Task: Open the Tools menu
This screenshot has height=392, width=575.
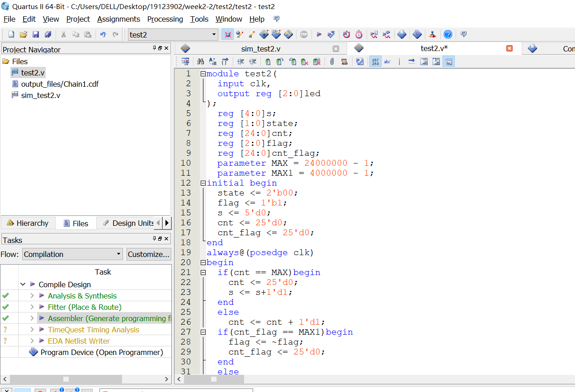Action: pos(199,19)
